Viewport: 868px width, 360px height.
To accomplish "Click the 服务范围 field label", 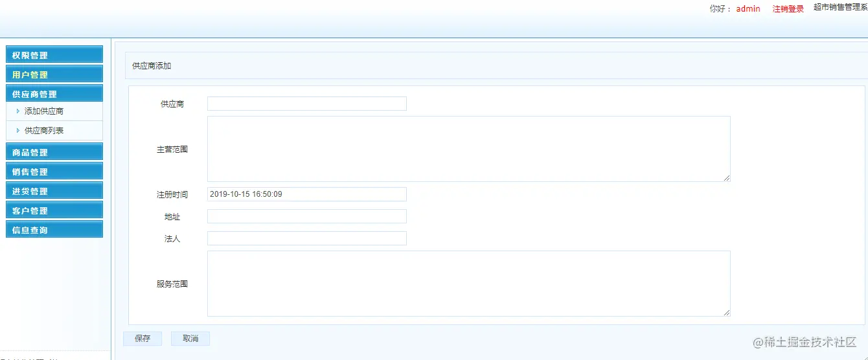I will pos(172,284).
